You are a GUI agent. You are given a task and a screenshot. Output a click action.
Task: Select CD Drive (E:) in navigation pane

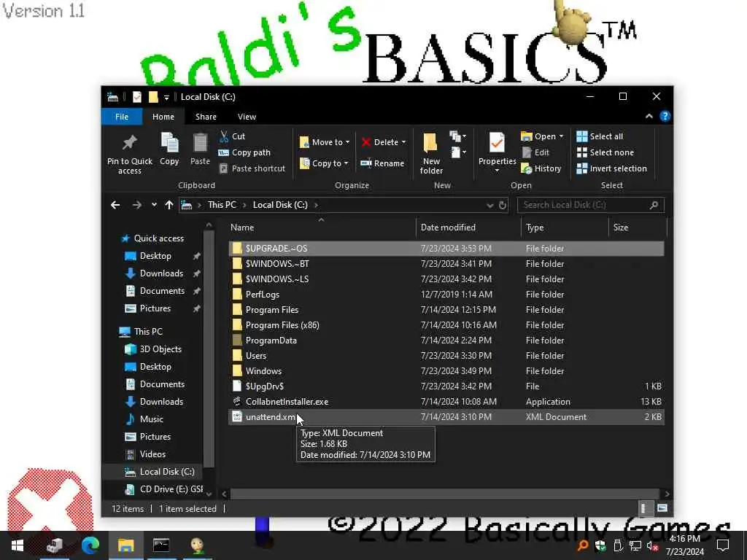tap(163, 489)
